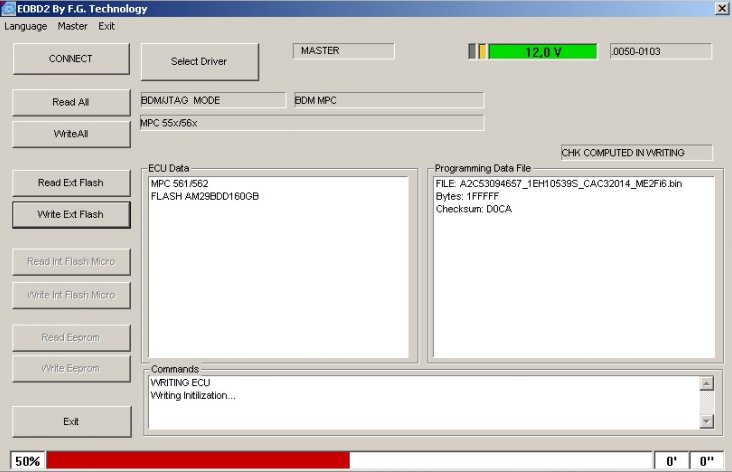Click the EOBD2 application title bar icon
The image size is (732, 472).
[8, 8]
